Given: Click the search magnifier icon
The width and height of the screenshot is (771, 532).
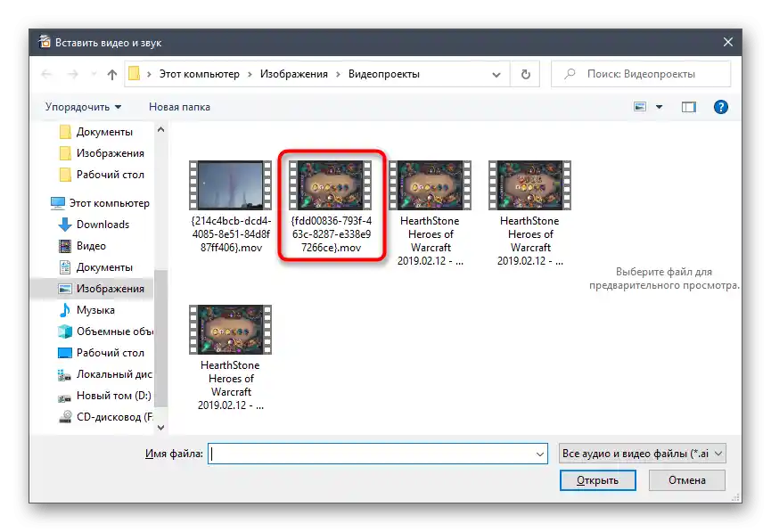Looking at the screenshot, I should [x=570, y=74].
